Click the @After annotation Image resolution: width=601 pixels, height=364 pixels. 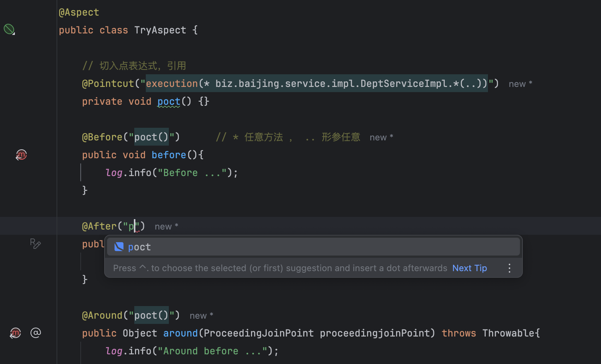(x=99, y=226)
